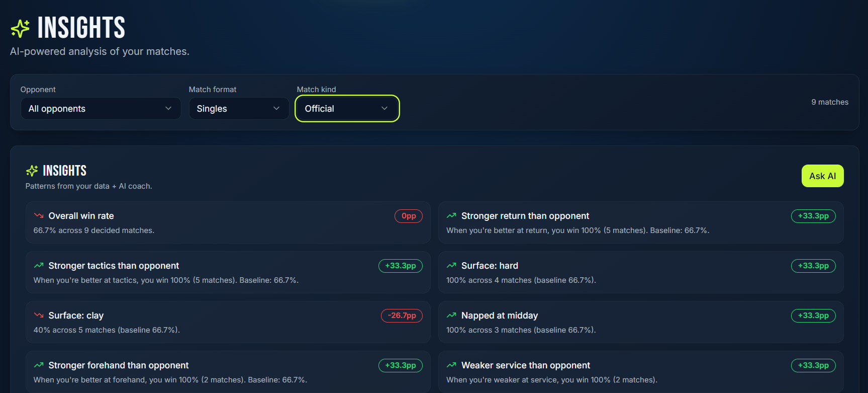Select the Surface: hard title
The height and width of the screenshot is (393, 868).
[490, 266]
